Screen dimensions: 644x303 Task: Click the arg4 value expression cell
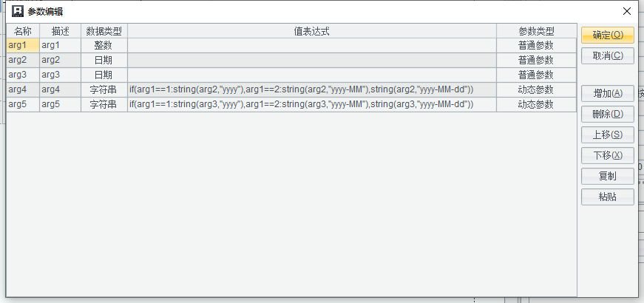pos(311,89)
